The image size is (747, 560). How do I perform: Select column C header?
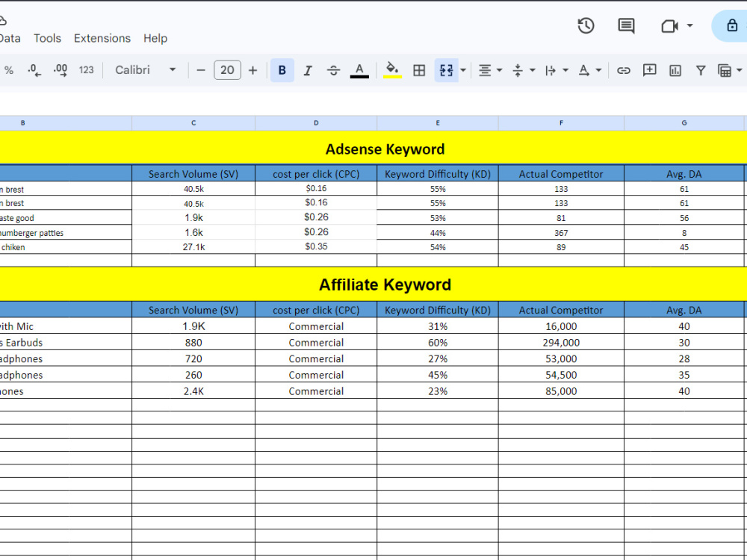click(x=193, y=123)
